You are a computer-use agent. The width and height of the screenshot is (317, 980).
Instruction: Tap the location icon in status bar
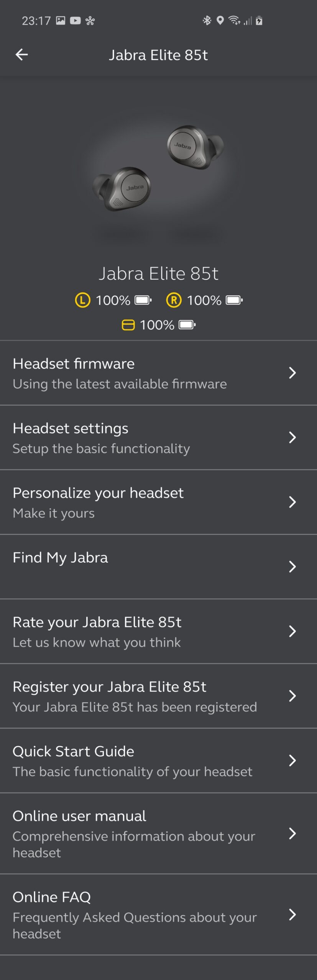(220, 20)
